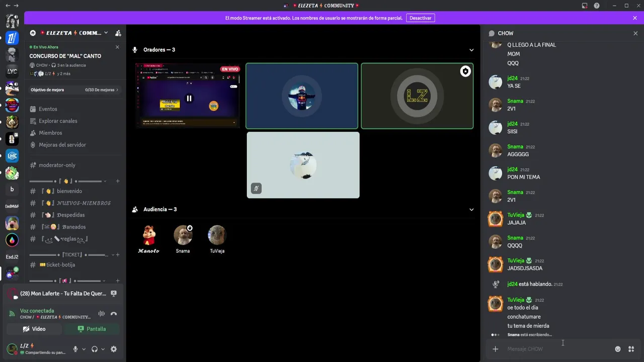644x362 pixels.
Task: Open the help icon in title bar
Action: pos(597,6)
